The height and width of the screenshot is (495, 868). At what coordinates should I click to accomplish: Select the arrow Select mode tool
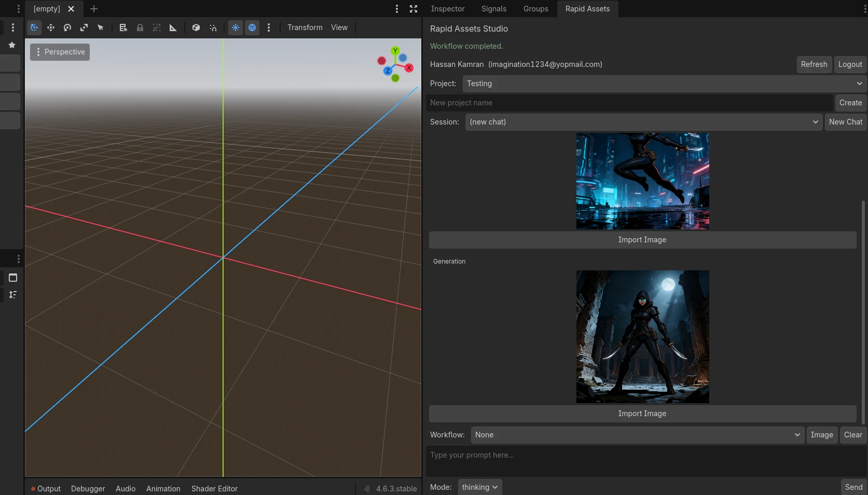101,27
